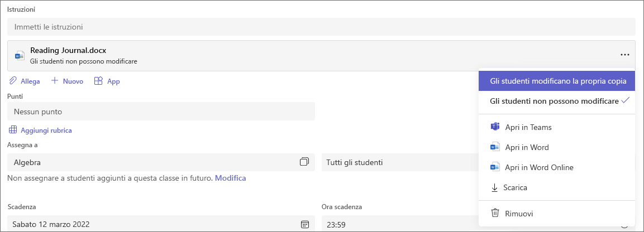Click into the Immetti le istruzioni field
This screenshot has width=644, height=232.
tap(321, 27)
